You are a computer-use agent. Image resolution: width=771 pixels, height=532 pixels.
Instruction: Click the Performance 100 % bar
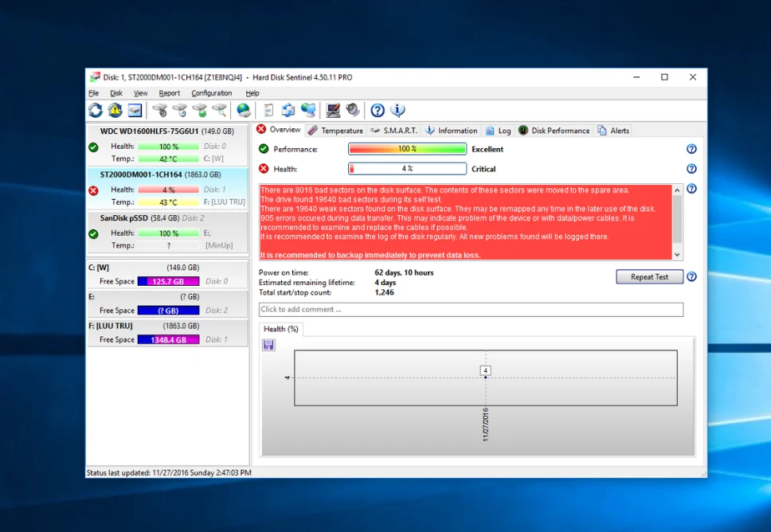pos(407,148)
